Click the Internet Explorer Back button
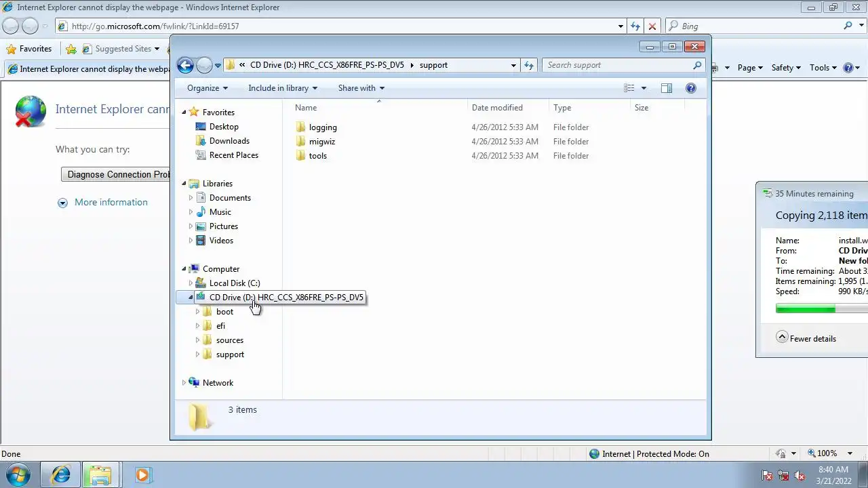The width and height of the screenshot is (868, 488). [10, 26]
